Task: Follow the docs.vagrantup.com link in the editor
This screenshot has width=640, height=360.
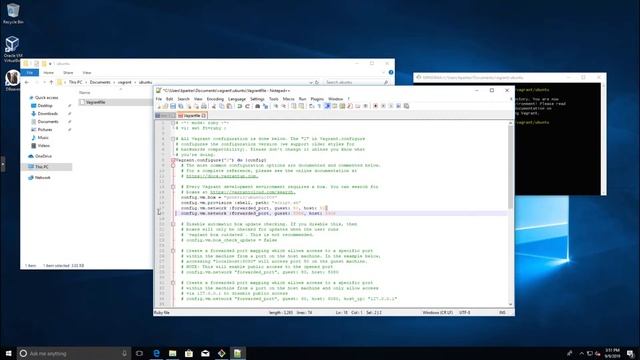Action: [x=222, y=176]
